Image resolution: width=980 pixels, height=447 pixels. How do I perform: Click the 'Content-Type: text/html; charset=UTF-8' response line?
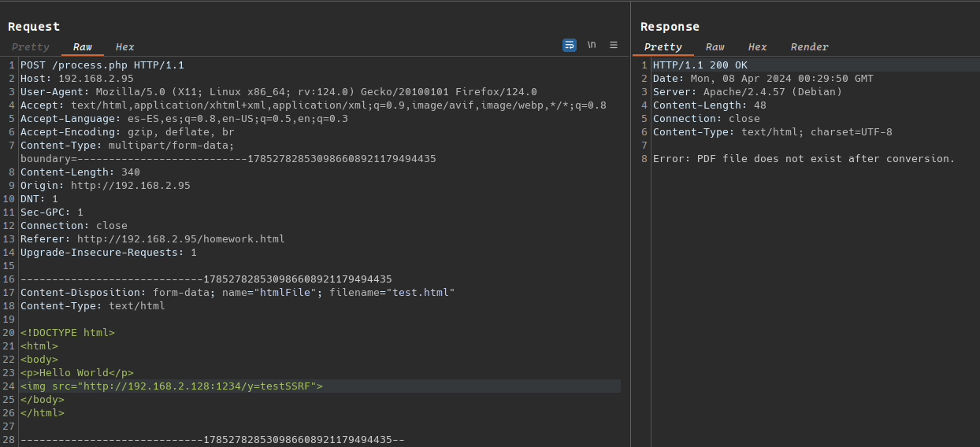773,132
